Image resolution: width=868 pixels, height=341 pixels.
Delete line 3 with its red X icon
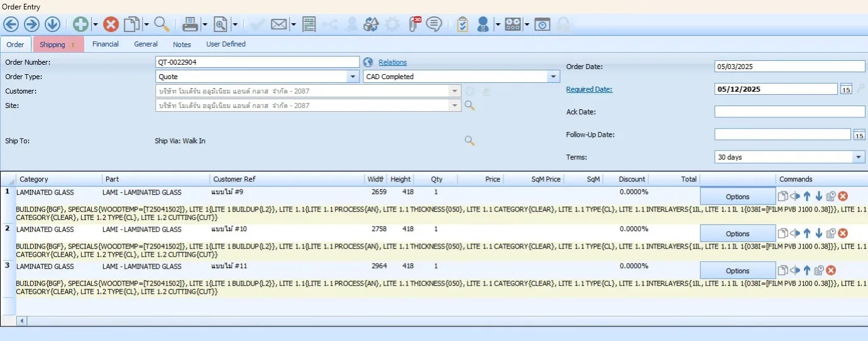click(831, 270)
